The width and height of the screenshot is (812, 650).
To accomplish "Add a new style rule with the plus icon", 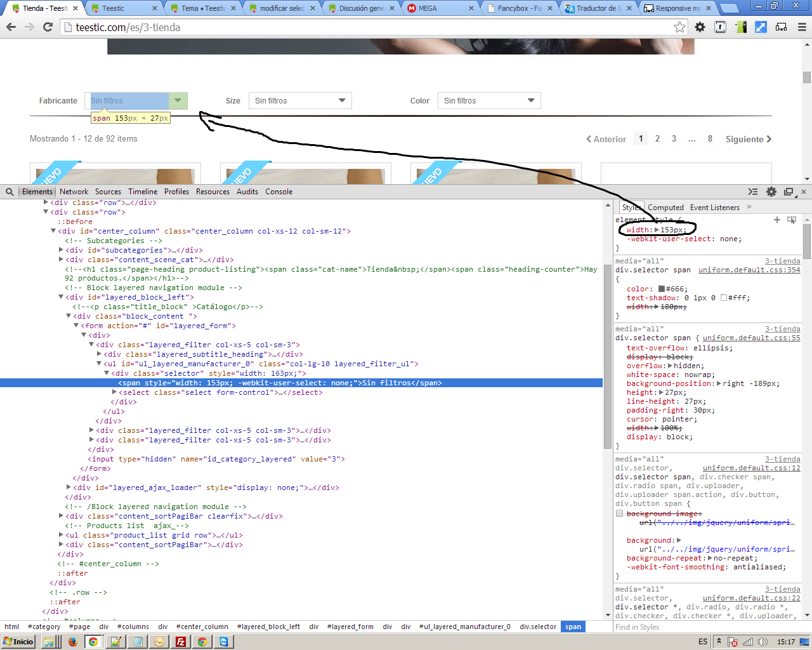I will (777, 220).
